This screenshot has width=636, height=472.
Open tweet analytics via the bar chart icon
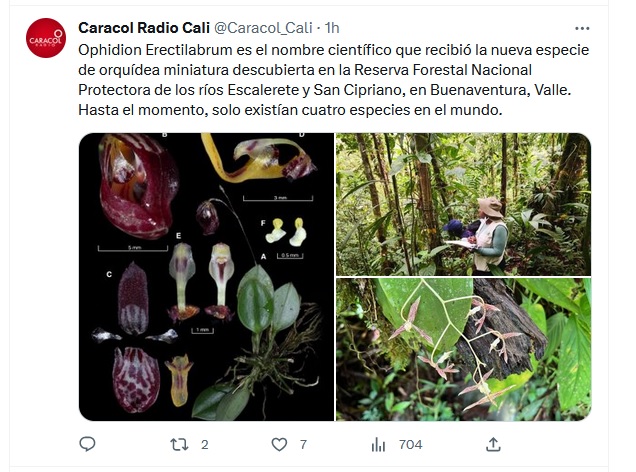click(378, 445)
